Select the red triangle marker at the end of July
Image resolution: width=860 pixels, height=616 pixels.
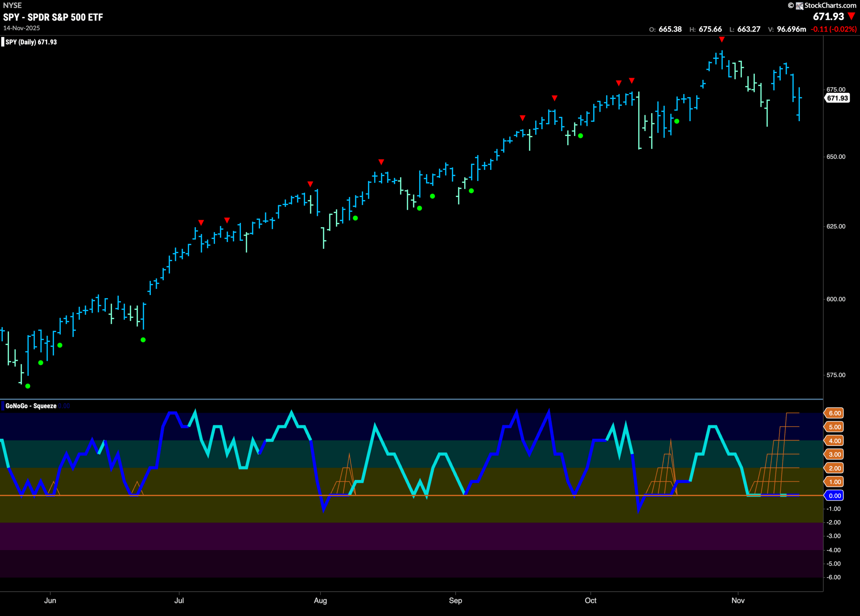coord(310,184)
